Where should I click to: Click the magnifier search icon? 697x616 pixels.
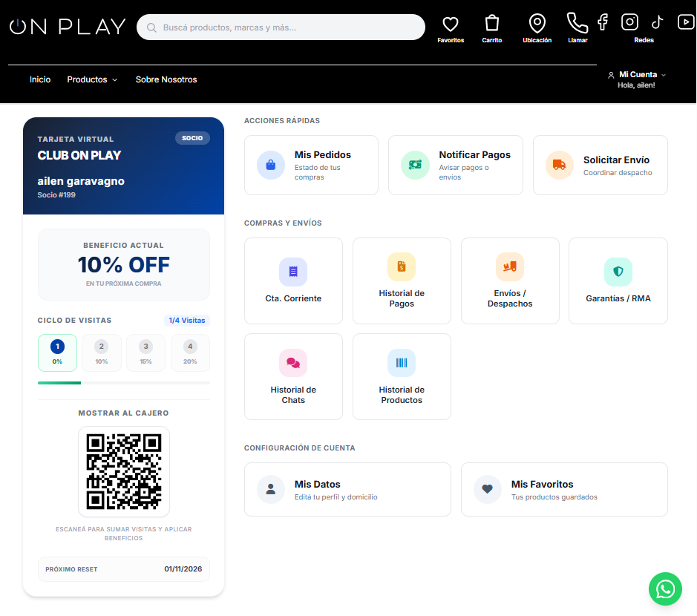[151, 27]
